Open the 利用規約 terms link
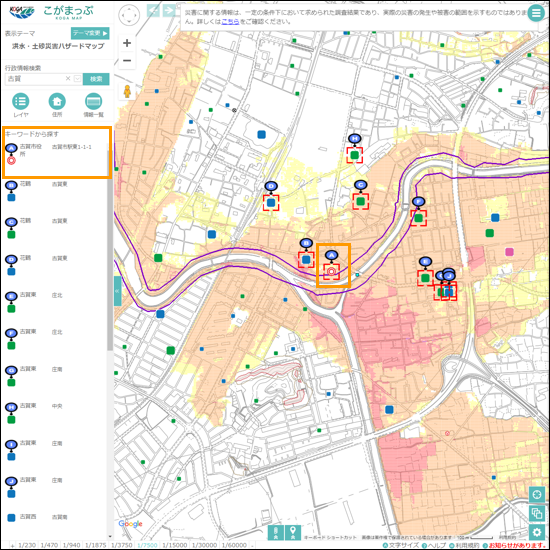The image size is (550, 550). click(x=464, y=545)
